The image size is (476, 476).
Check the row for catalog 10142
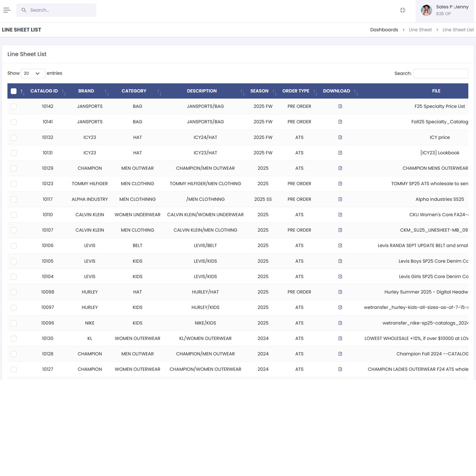tap(14, 107)
